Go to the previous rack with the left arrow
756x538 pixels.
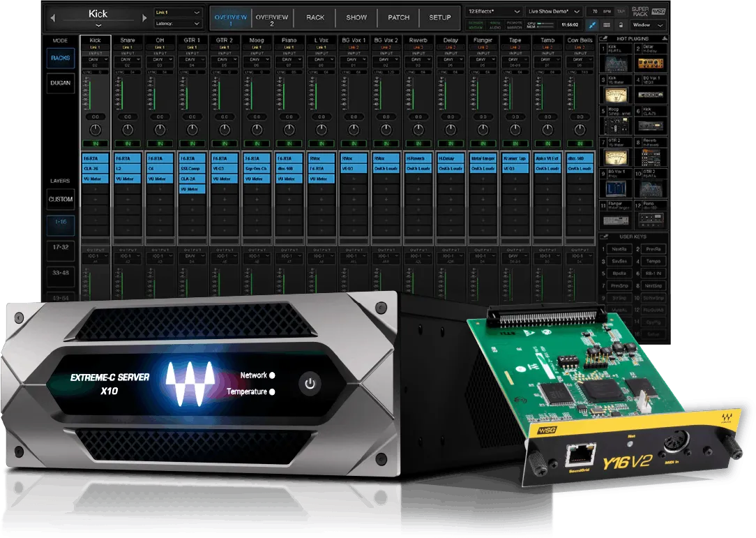53,18
